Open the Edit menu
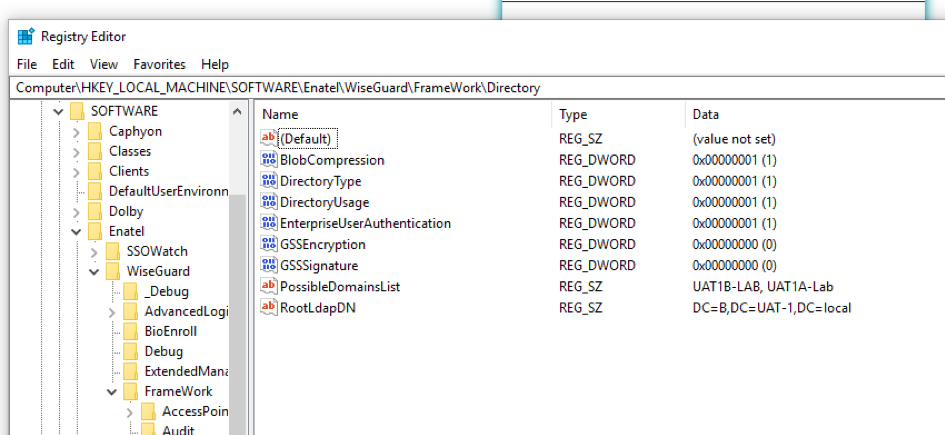The image size is (945, 435). coord(63,64)
